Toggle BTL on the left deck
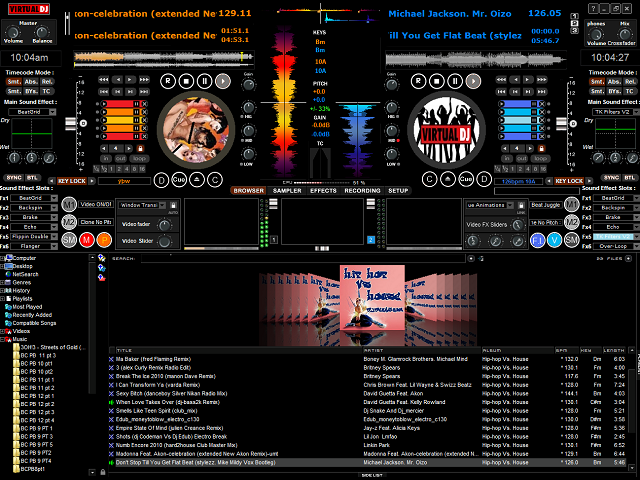Image resolution: width=640 pixels, height=480 pixels. (32, 178)
